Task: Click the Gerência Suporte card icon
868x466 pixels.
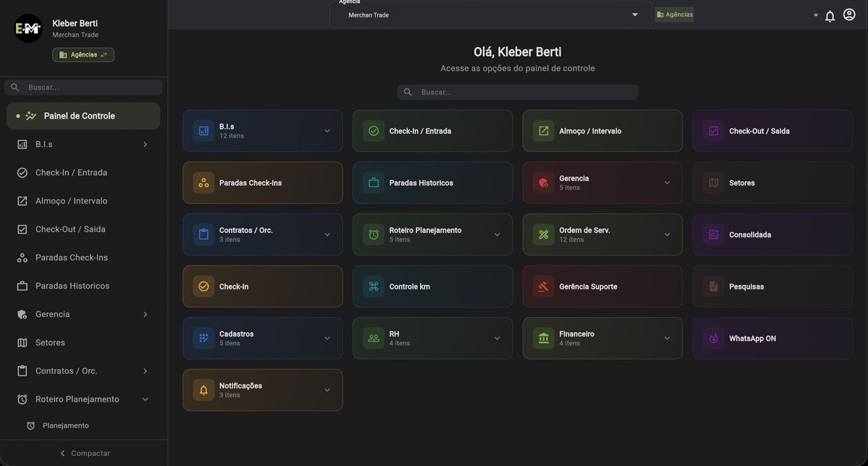Action: 542,286
